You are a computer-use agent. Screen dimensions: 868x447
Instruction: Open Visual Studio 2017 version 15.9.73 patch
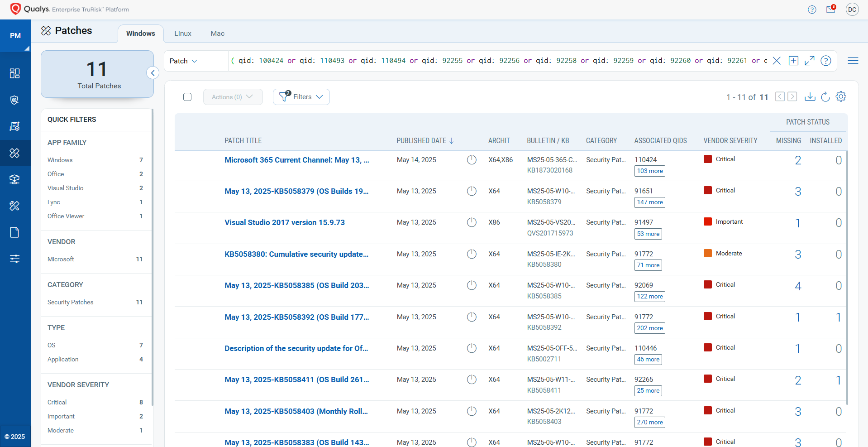point(285,222)
